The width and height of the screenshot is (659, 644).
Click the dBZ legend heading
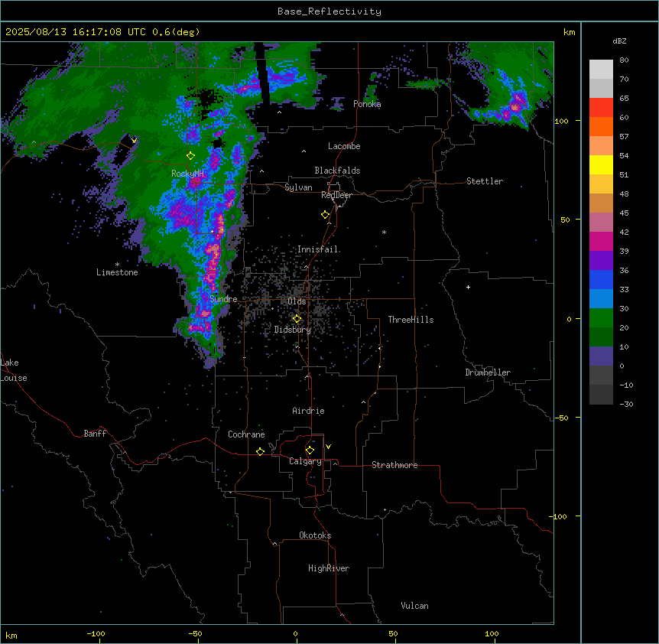click(619, 41)
